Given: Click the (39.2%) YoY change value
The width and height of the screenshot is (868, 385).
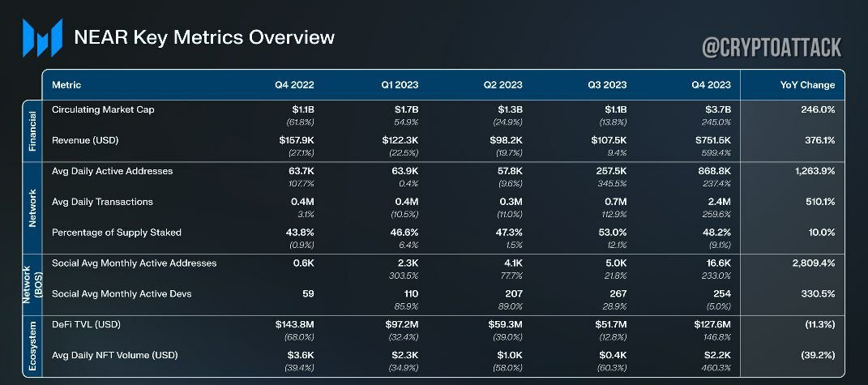Looking at the screenshot, I should [819, 355].
